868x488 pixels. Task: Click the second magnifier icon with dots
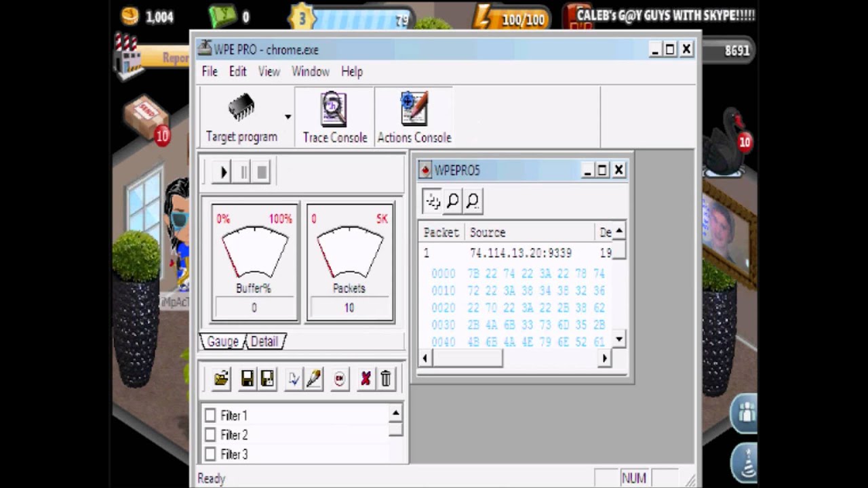[473, 201]
